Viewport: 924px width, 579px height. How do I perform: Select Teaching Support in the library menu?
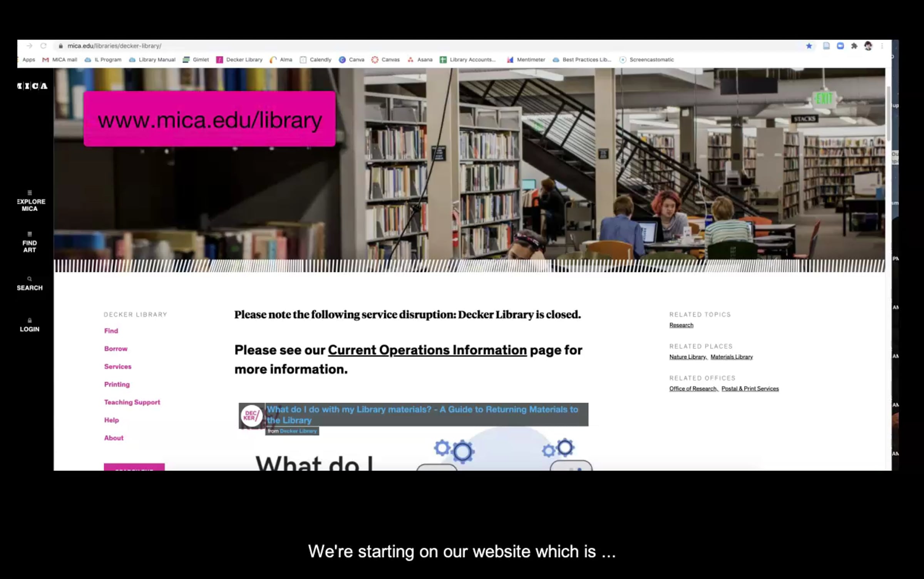tap(132, 402)
